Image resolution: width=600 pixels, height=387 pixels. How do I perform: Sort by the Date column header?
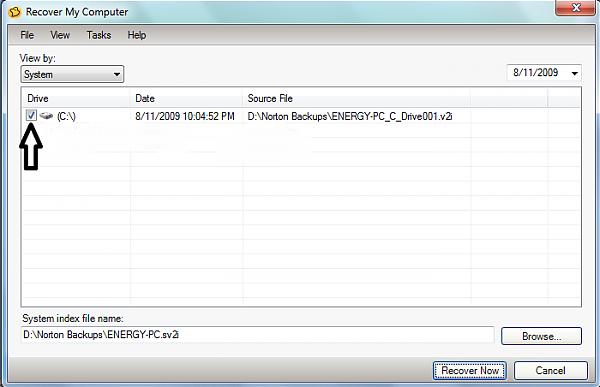pyautogui.click(x=186, y=98)
